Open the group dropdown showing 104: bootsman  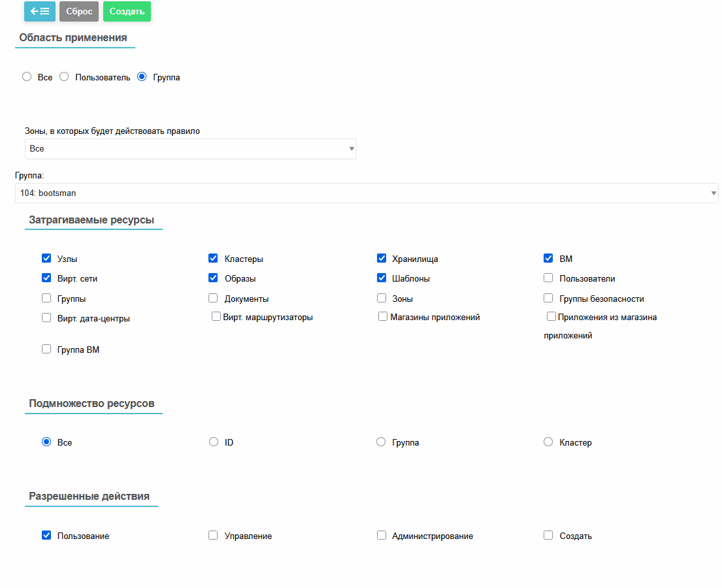[367, 193]
